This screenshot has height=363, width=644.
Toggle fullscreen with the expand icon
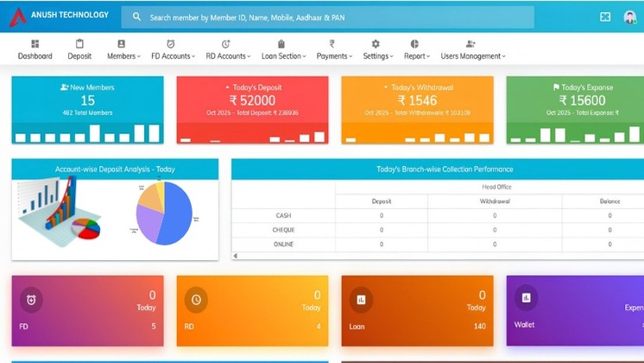pyautogui.click(x=605, y=17)
